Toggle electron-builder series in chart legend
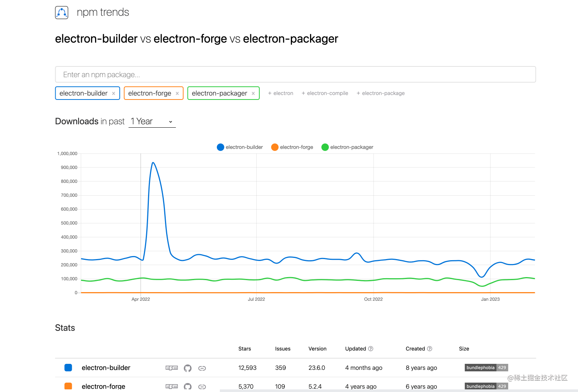Screen dimensions: 578x392 tap(240, 147)
